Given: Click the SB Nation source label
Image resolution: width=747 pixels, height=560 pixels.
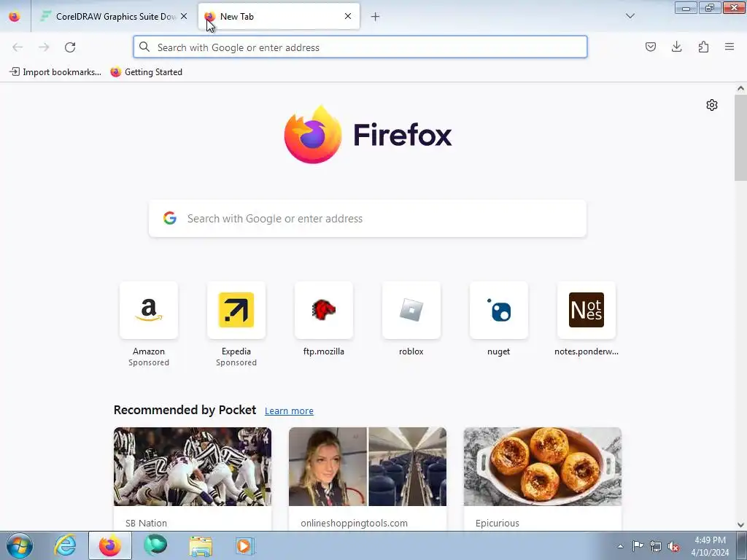Looking at the screenshot, I should click(146, 523).
